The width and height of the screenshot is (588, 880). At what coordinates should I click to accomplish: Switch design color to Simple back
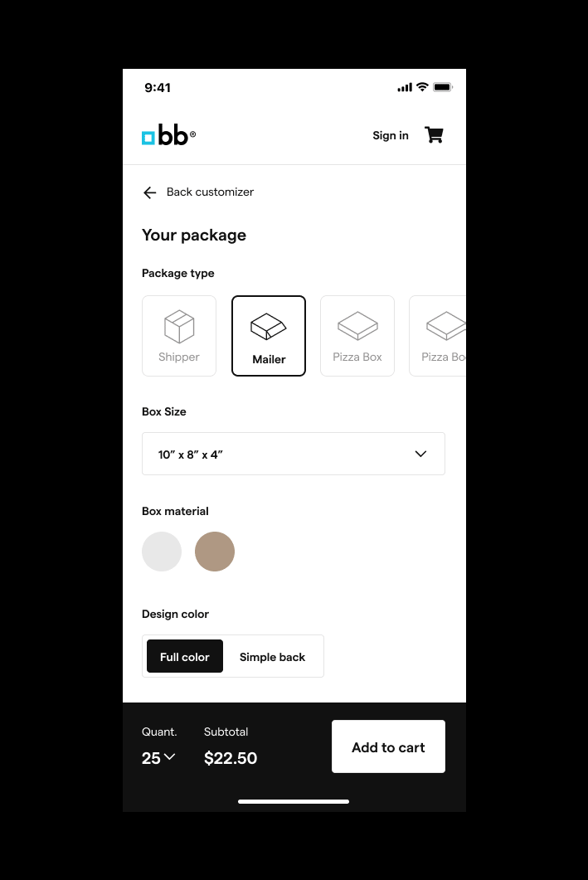(272, 657)
